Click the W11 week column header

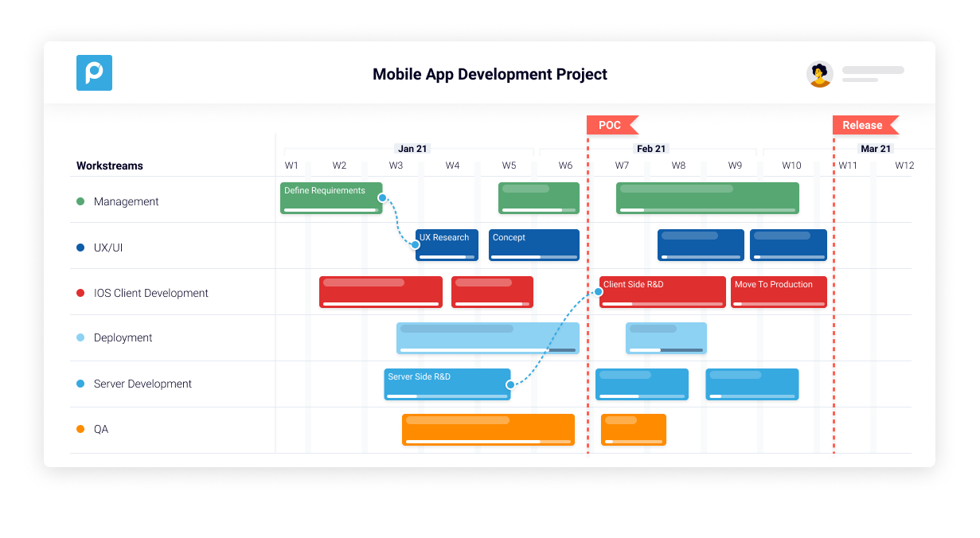(x=848, y=166)
